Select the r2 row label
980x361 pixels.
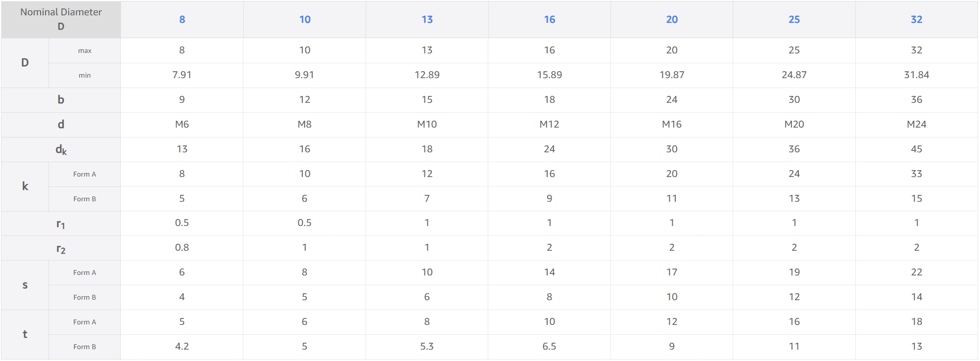[x=61, y=248]
